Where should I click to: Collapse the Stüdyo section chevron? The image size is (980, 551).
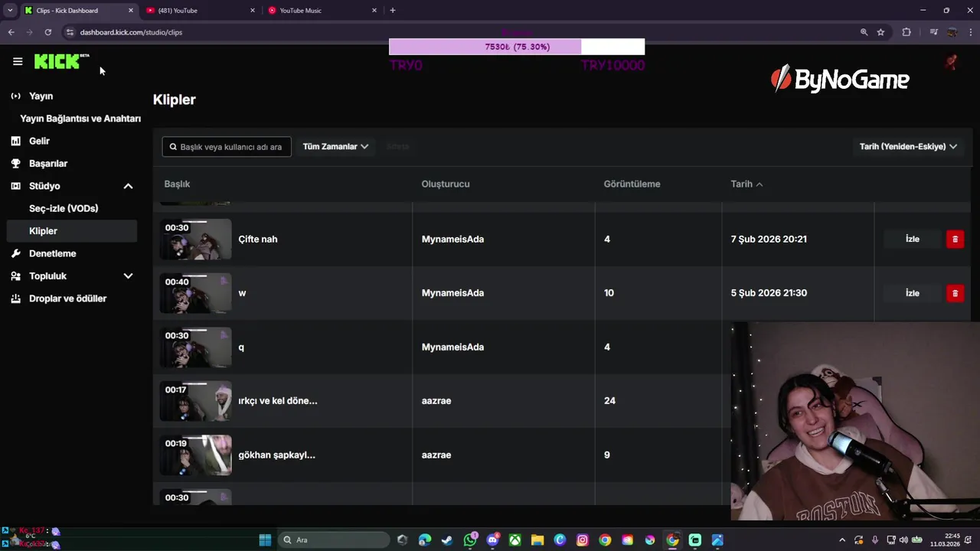click(128, 186)
